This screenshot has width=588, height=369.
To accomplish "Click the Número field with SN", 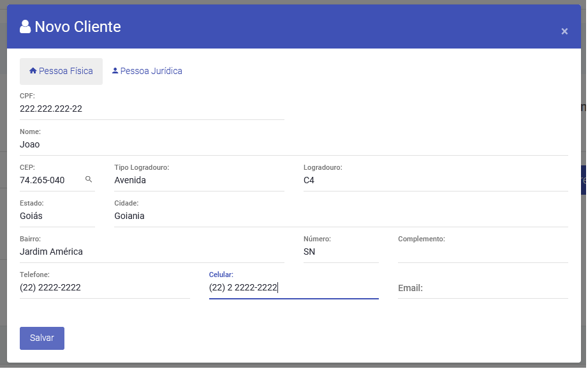I will point(341,252).
